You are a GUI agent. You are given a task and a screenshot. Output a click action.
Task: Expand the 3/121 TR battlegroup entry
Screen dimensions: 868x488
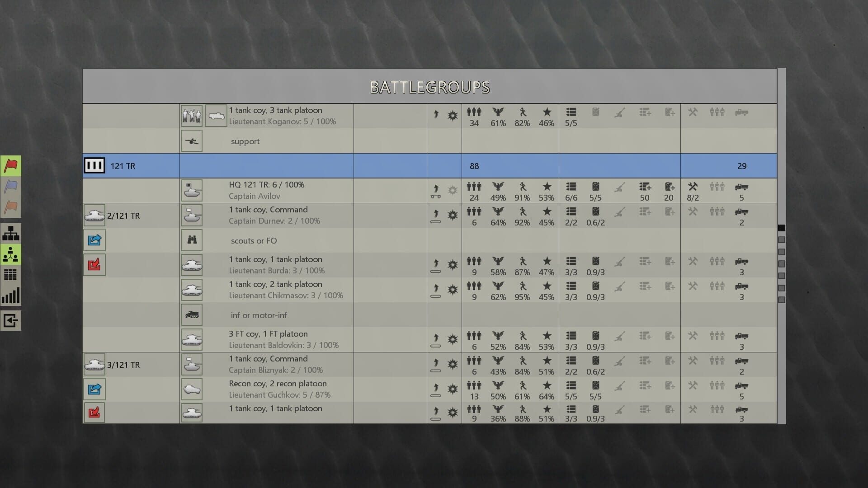point(94,365)
